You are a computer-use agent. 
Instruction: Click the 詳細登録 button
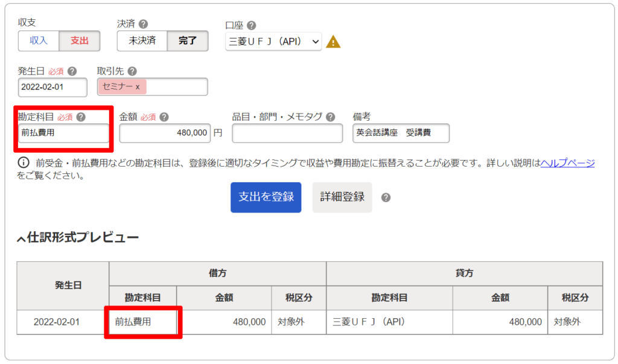(342, 197)
